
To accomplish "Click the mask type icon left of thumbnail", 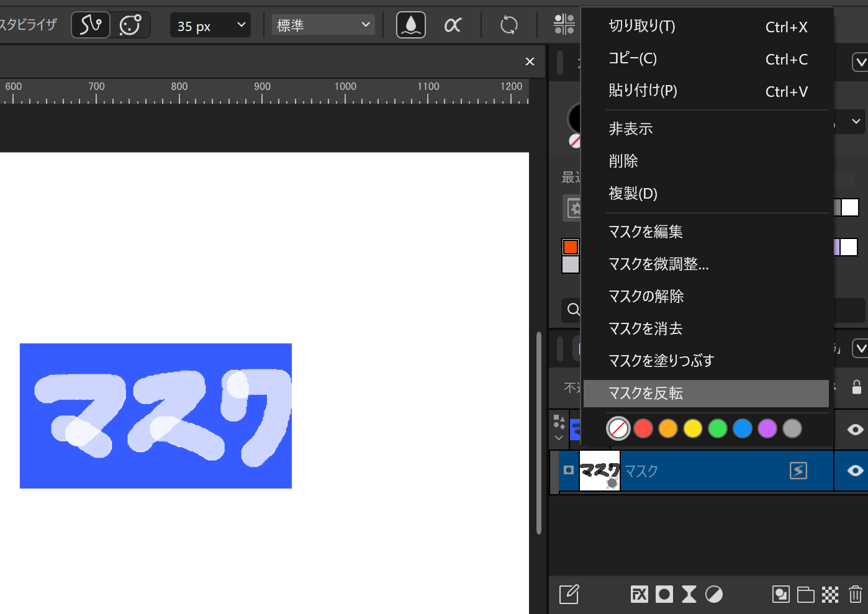I will 568,470.
